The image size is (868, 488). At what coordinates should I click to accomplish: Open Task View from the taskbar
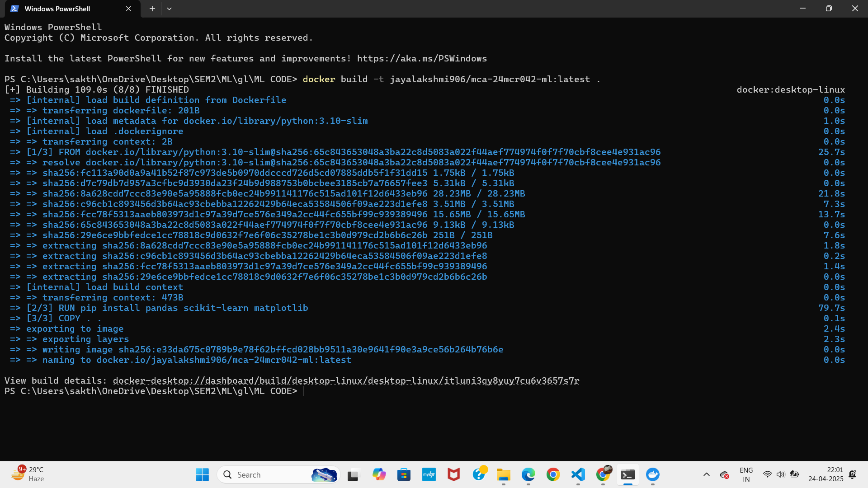tap(353, 474)
